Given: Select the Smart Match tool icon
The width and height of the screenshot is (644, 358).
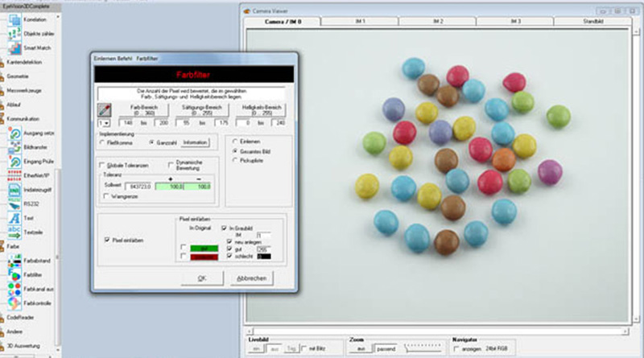Looking at the screenshot, I should pyautogui.click(x=14, y=47).
